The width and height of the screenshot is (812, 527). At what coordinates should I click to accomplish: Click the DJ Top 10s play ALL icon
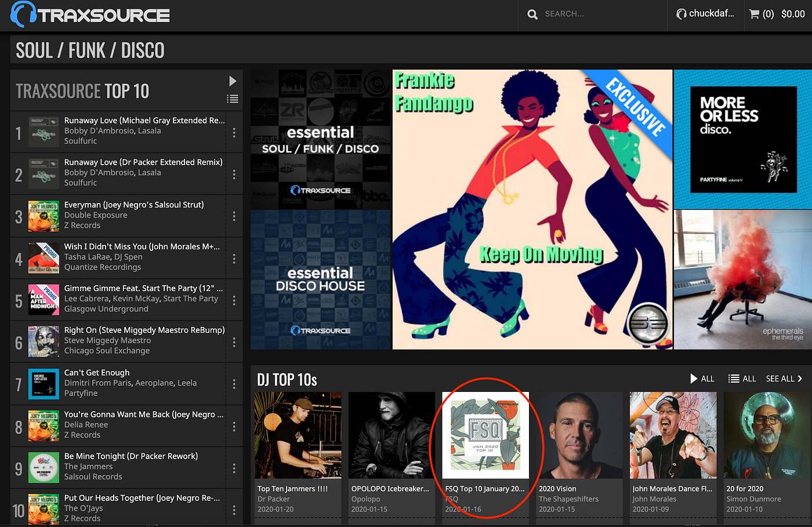click(x=694, y=379)
